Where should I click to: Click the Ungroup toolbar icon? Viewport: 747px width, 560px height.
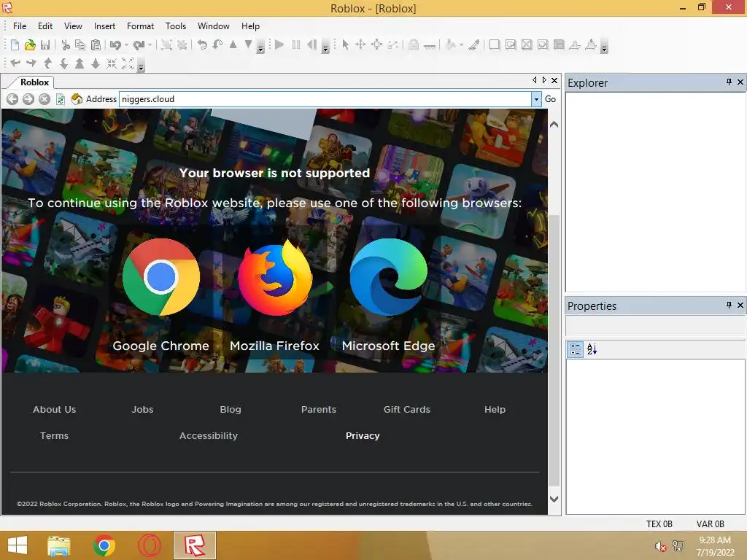click(x=182, y=44)
